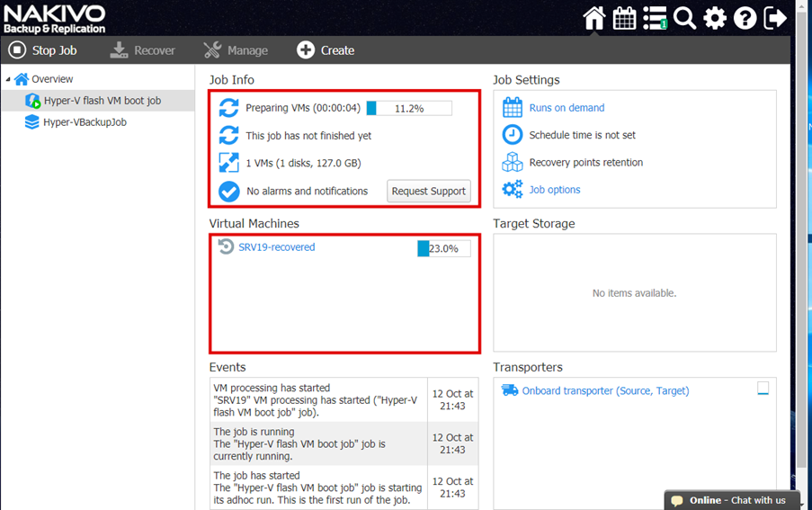Collapse the Overview tree node
The height and width of the screenshot is (510, 812).
pos(8,79)
